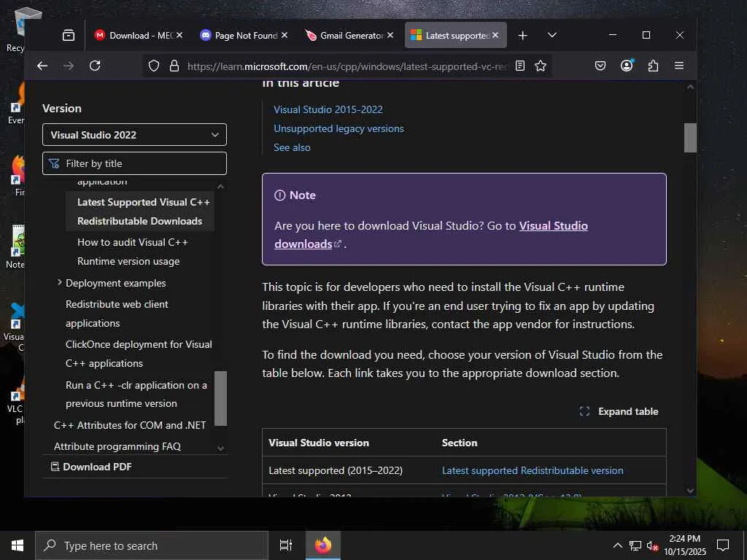This screenshot has width=747, height=560.
Task: Click sidebar tree scroll up arrow
Action: pyautogui.click(x=220, y=186)
